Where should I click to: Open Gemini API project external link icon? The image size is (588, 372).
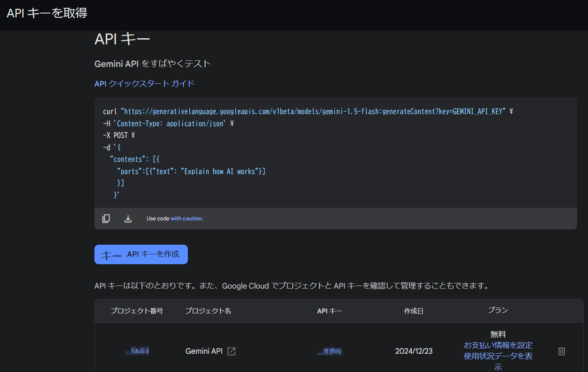(231, 351)
